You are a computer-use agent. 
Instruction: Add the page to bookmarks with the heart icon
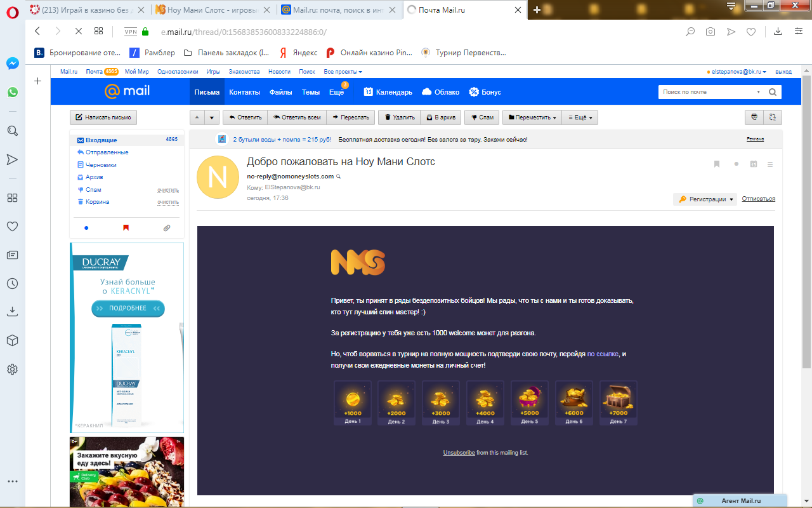pos(751,31)
